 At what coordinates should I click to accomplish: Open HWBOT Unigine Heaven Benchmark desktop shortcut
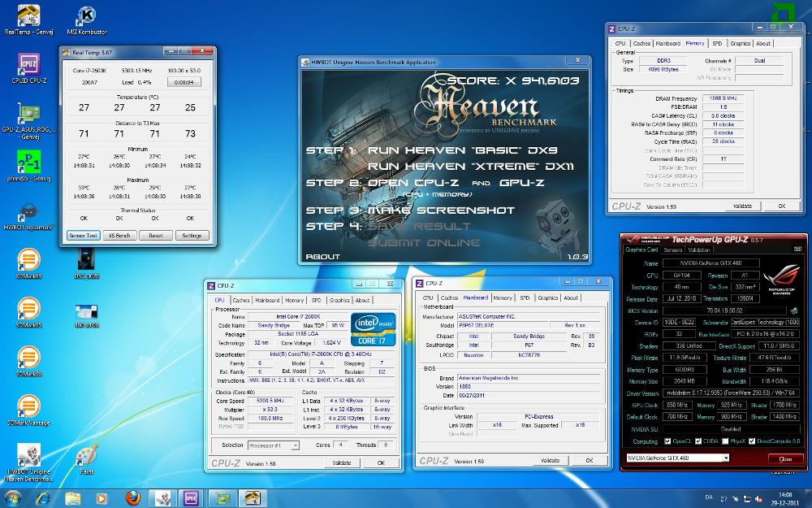(x=28, y=462)
